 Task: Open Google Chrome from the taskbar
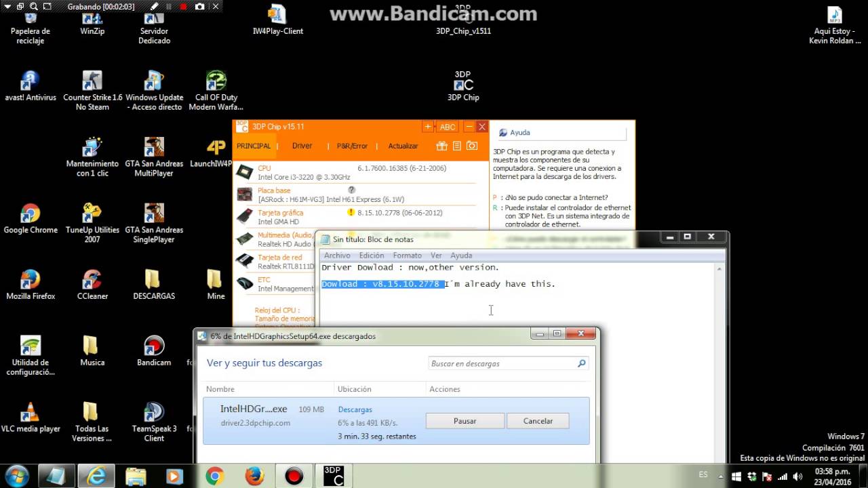click(215, 476)
